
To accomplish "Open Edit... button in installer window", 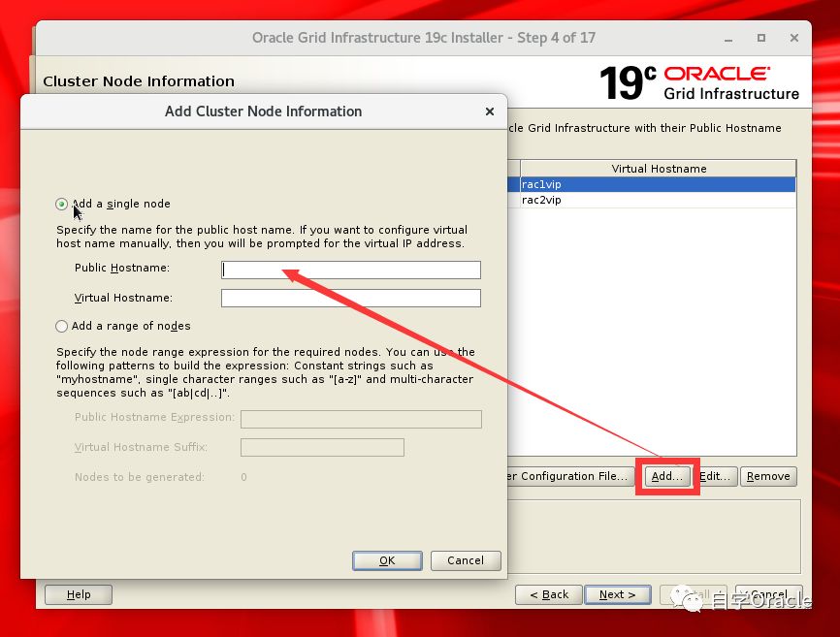I will [718, 476].
